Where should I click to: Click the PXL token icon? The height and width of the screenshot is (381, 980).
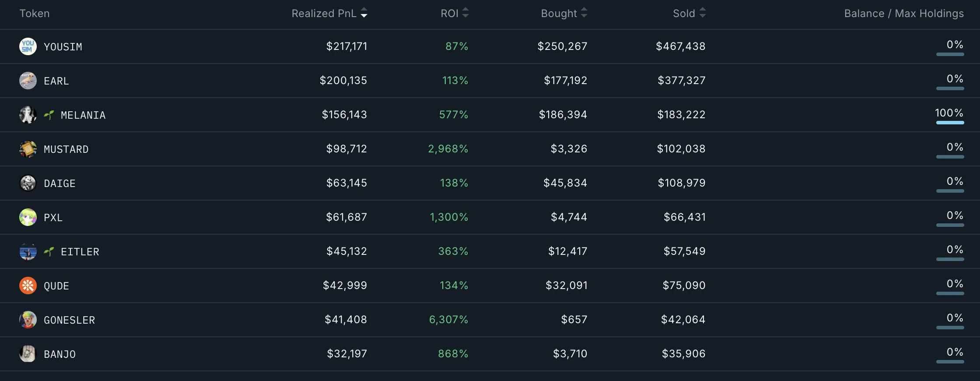pos(28,217)
